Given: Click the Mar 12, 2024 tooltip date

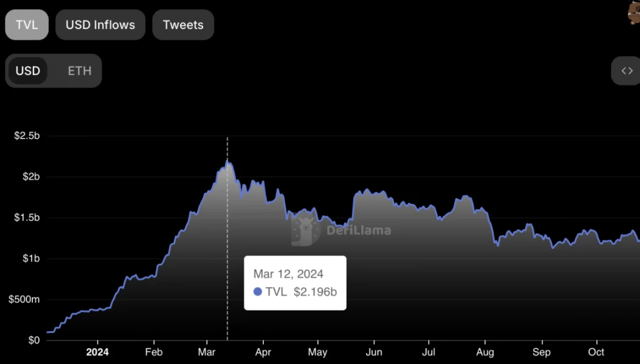Looking at the screenshot, I should tap(288, 274).
